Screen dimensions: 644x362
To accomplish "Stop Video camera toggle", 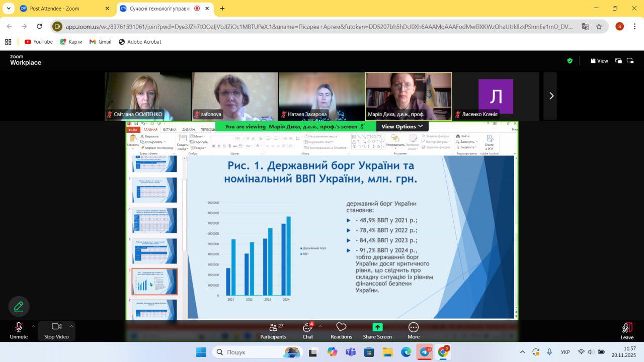I will click(x=56, y=331).
